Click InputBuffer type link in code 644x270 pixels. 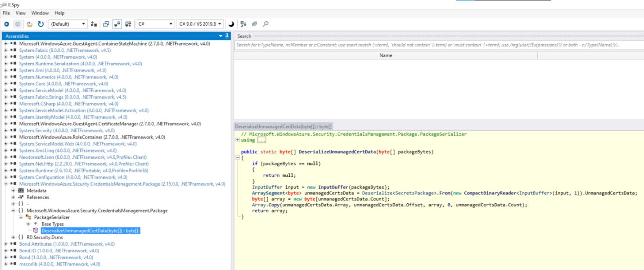click(x=267, y=187)
